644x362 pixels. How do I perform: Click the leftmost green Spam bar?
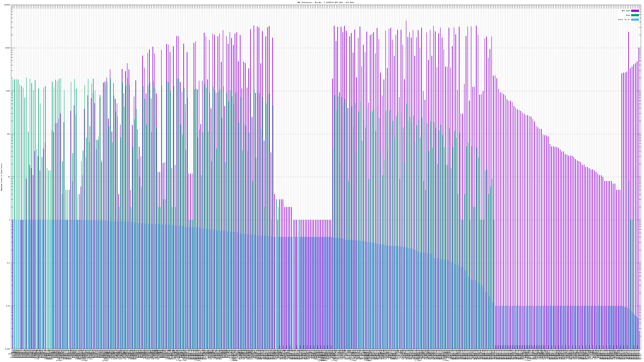13,150
